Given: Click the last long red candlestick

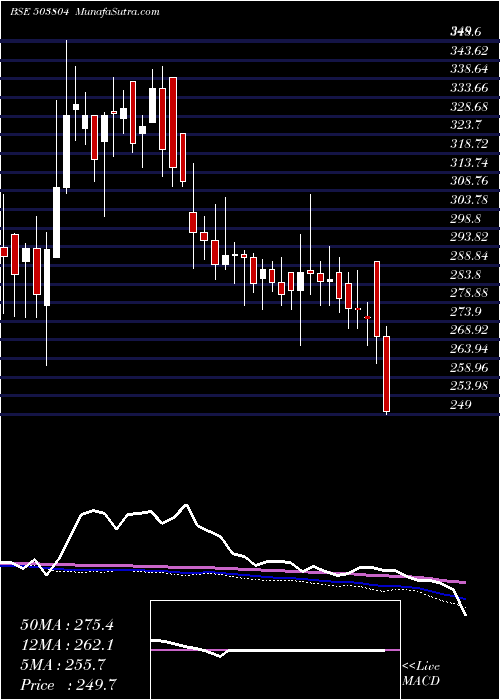Looking at the screenshot, I should (x=387, y=374).
